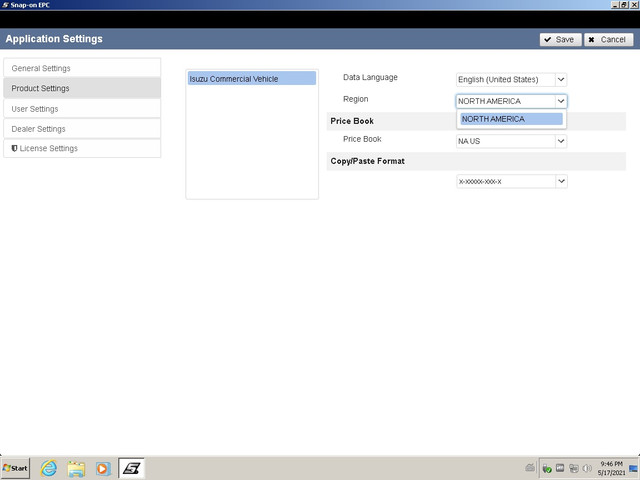Viewport: 640px width, 480px height.
Task: Click the English (United States) language field
Action: [506, 80]
